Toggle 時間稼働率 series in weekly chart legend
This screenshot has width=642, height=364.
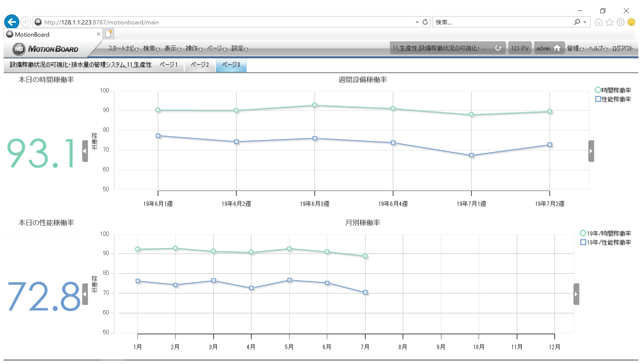click(613, 90)
